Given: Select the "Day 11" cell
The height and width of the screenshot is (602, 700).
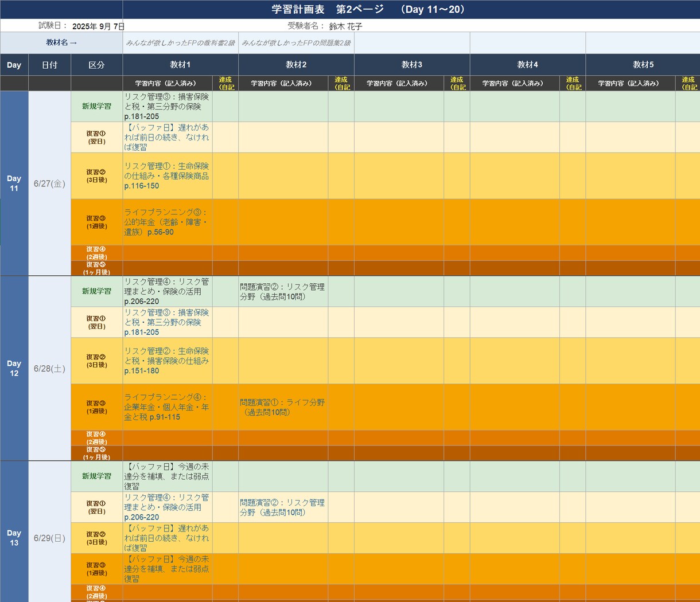Looking at the screenshot, I should tap(14, 183).
